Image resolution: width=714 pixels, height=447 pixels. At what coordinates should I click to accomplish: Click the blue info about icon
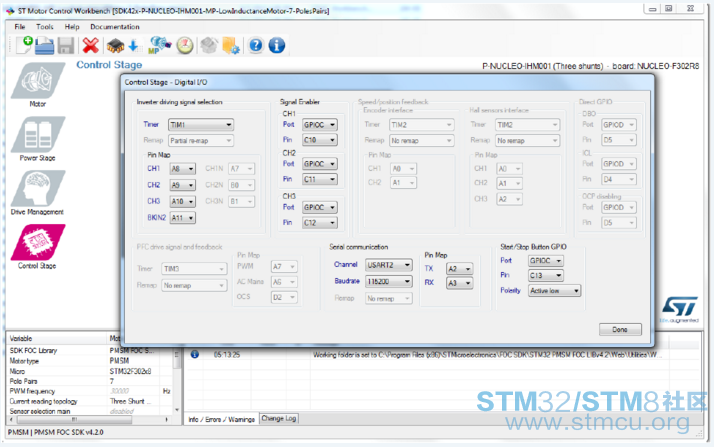click(x=277, y=45)
